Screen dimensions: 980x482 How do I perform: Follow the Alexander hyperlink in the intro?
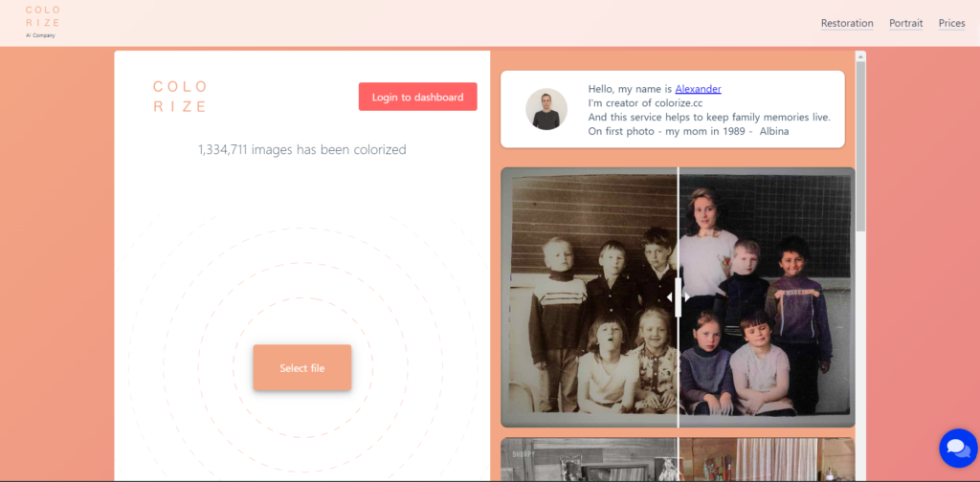[698, 89]
